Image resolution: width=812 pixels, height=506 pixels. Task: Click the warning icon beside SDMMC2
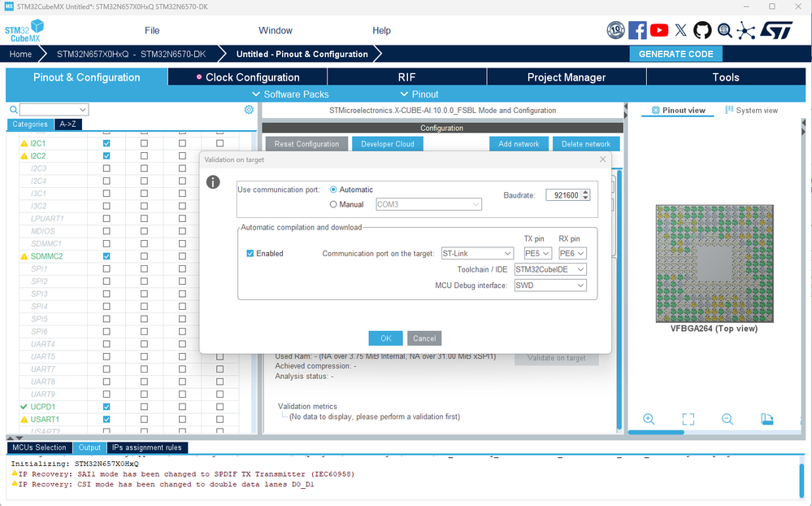point(24,256)
